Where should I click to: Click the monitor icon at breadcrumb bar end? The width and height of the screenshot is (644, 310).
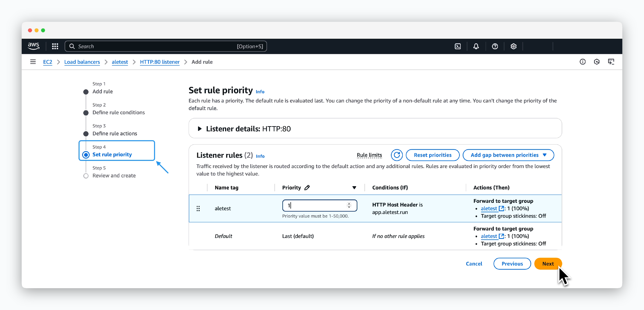pos(611,62)
